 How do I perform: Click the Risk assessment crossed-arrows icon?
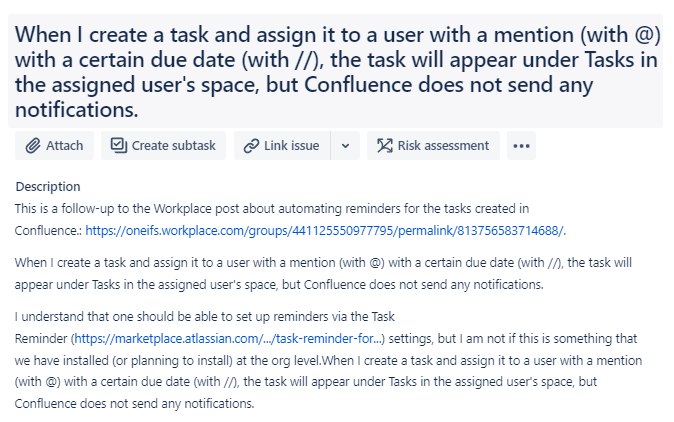pos(385,146)
